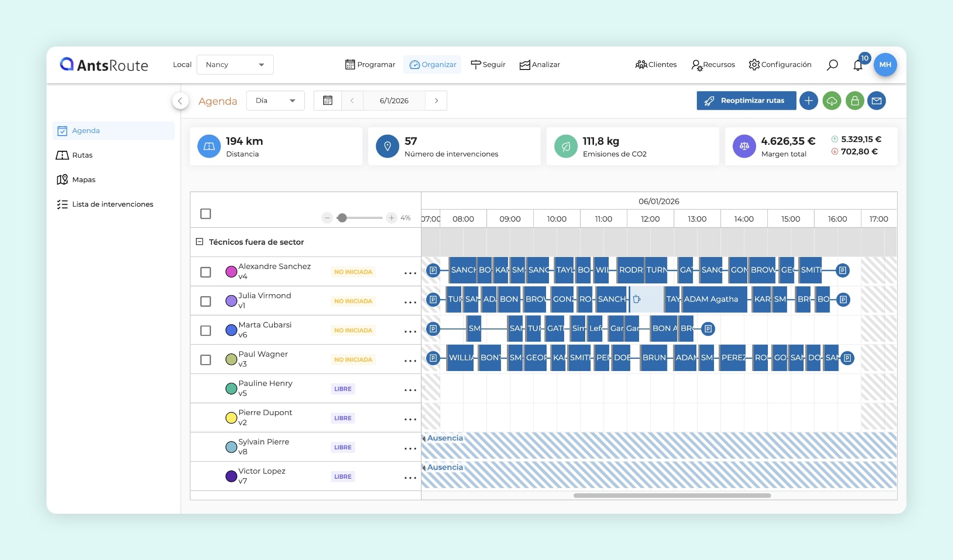Open the notifications bell
The height and width of the screenshot is (560, 953).
coord(858,65)
